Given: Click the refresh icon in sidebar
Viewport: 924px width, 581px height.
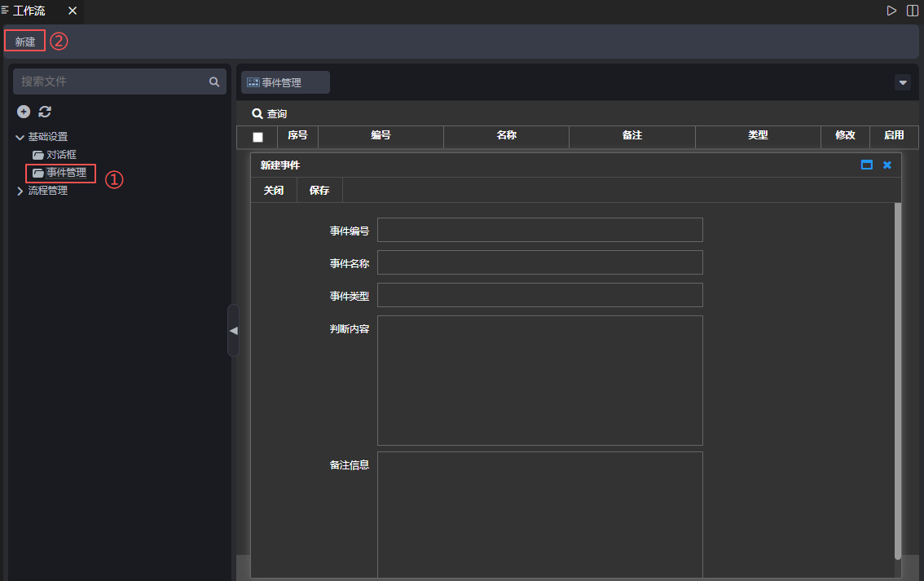Looking at the screenshot, I should tap(45, 112).
